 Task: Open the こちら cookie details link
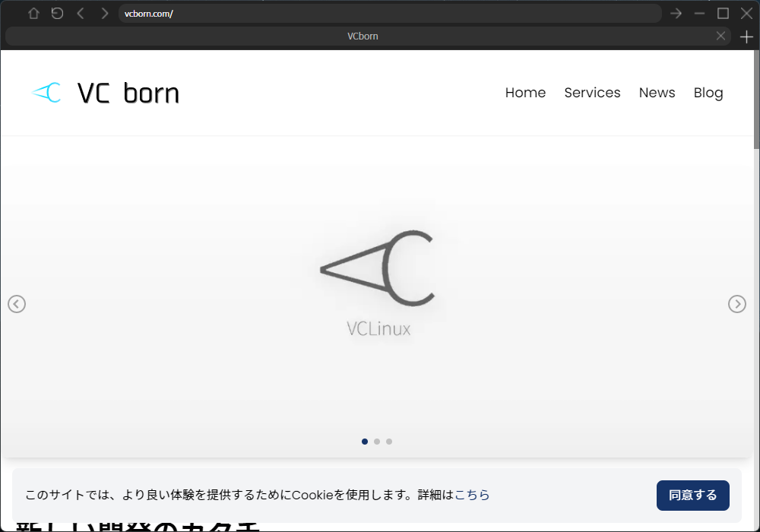pyautogui.click(x=473, y=495)
